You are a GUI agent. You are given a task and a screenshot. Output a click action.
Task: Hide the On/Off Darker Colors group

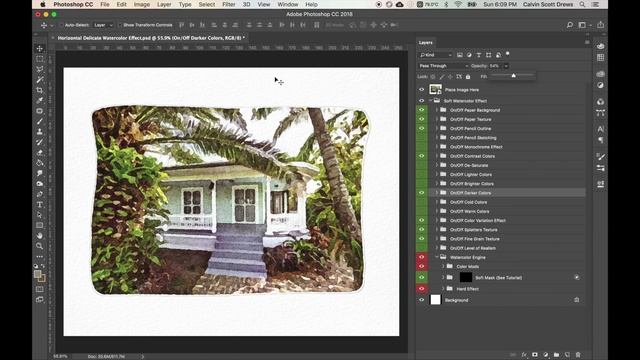(422, 193)
